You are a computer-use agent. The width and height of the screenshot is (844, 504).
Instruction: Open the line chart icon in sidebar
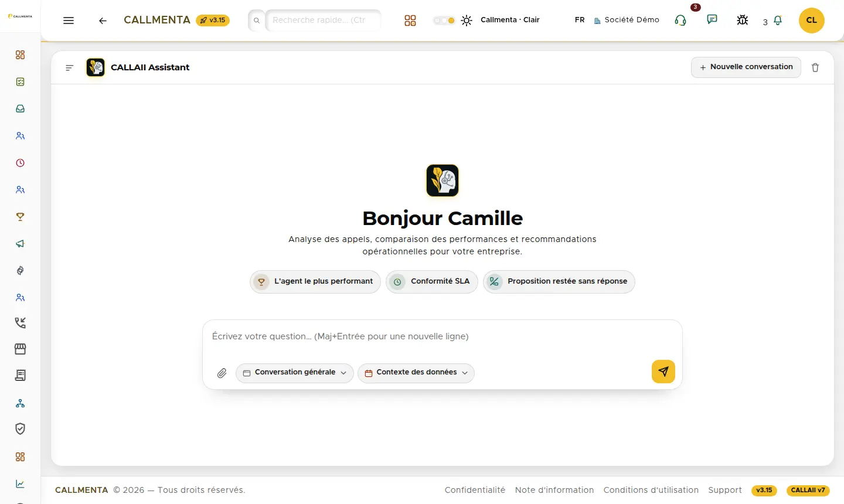[x=21, y=484]
